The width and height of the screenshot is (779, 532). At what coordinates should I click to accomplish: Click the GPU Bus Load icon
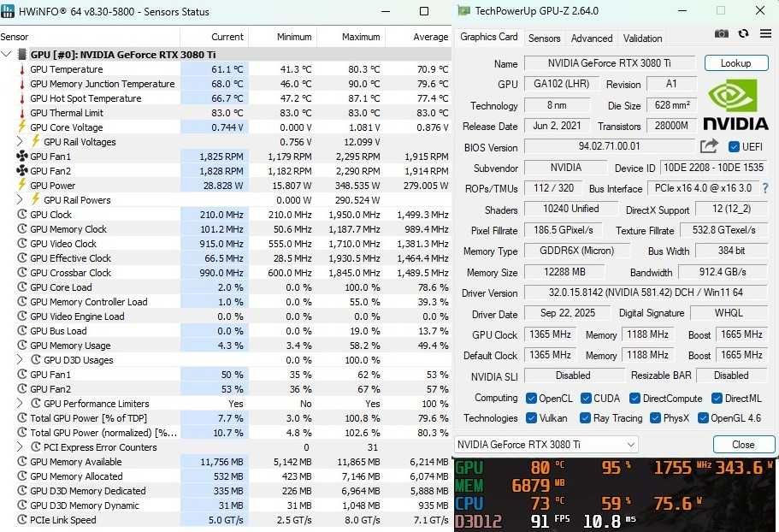pos(22,330)
